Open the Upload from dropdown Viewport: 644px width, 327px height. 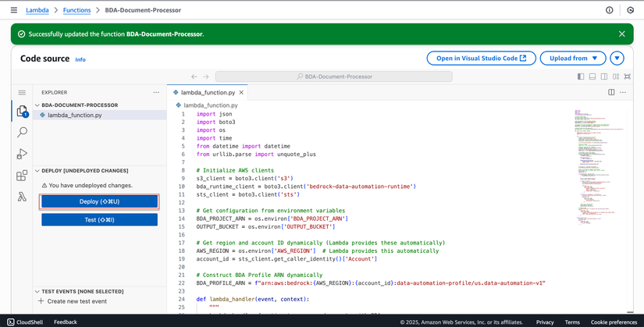click(x=573, y=59)
